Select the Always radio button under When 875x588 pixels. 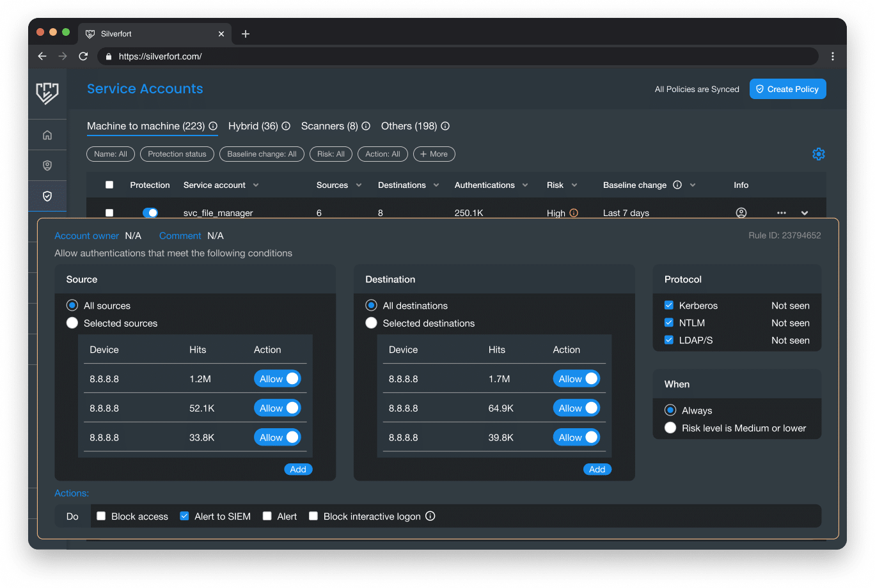(670, 410)
